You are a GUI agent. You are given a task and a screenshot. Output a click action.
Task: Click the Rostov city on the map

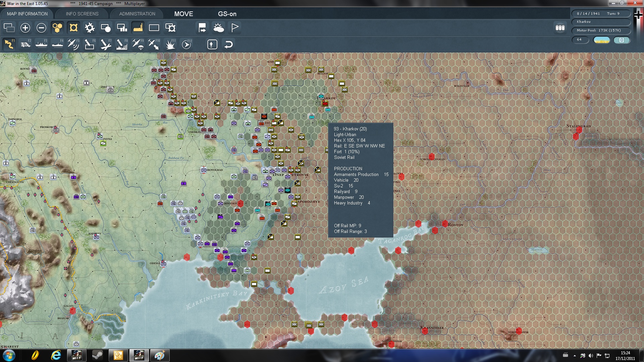[455, 225]
